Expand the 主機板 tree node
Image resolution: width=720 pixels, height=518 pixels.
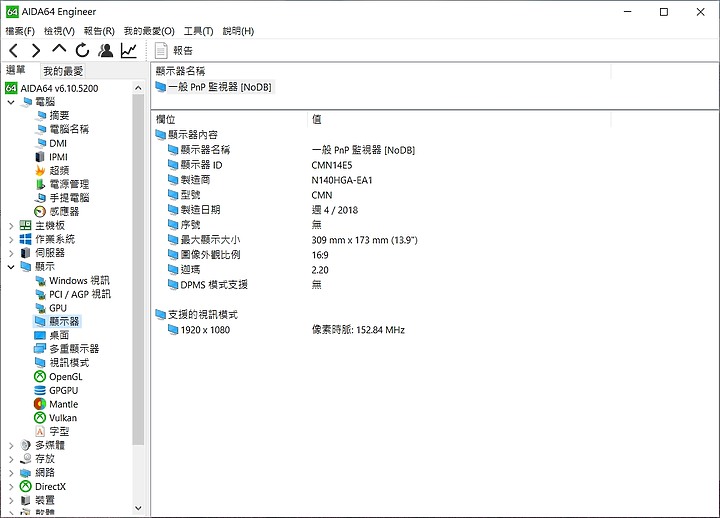click(x=11, y=226)
